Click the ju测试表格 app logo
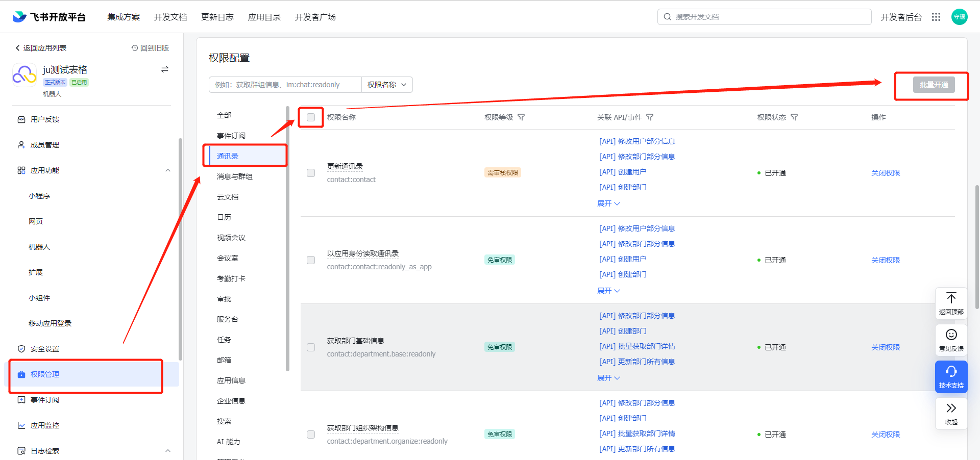The width and height of the screenshot is (980, 460). 24,75
